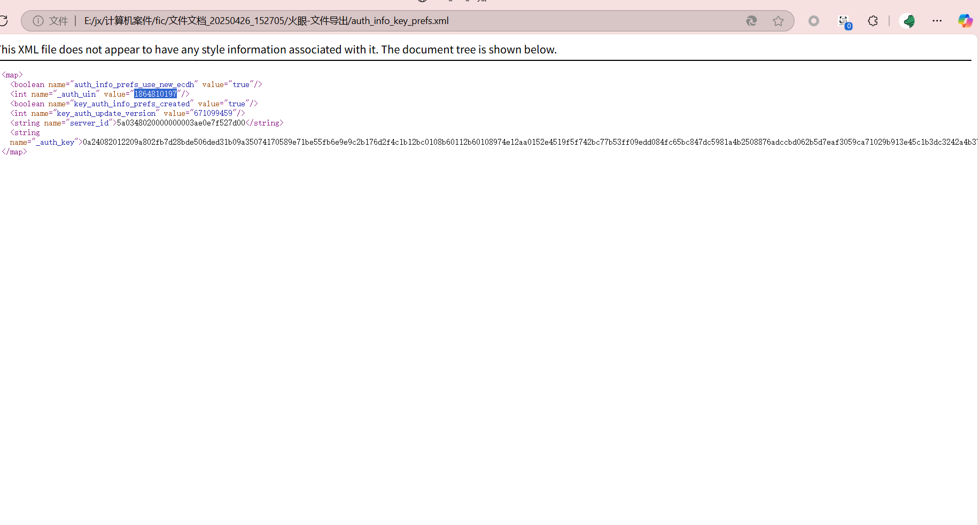Open the panda extension with badge 0
The height and width of the screenshot is (525, 980).
(x=844, y=21)
